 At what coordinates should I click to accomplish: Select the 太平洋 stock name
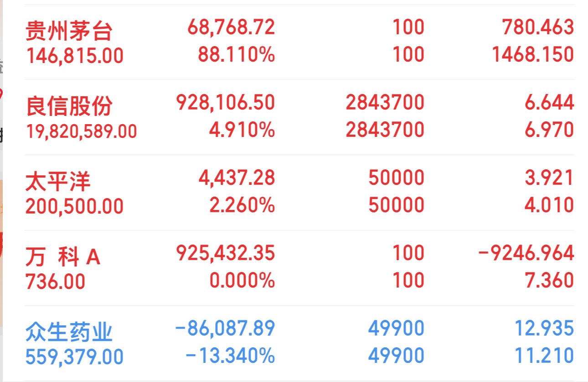[x=58, y=181]
